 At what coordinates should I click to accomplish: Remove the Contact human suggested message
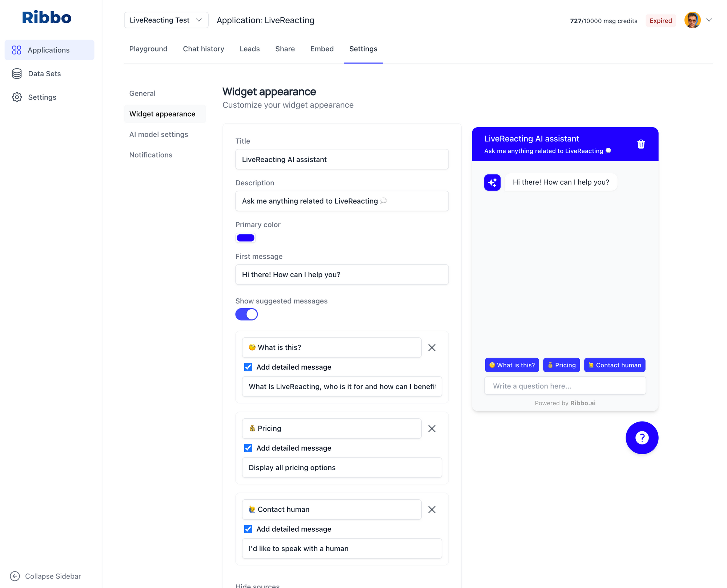pyautogui.click(x=432, y=510)
